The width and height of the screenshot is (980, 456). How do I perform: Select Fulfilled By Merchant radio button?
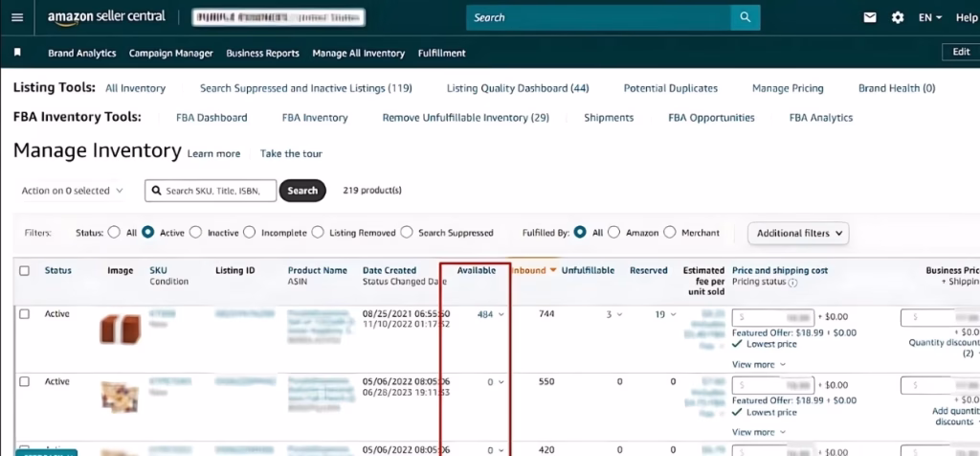point(669,232)
